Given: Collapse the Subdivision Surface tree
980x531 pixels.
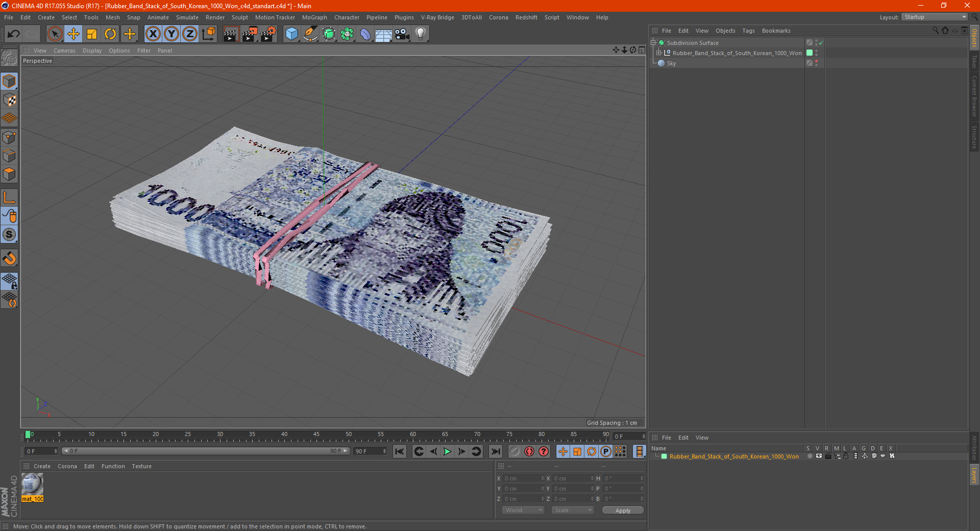Looking at the screenshot, I should [653, 43].
